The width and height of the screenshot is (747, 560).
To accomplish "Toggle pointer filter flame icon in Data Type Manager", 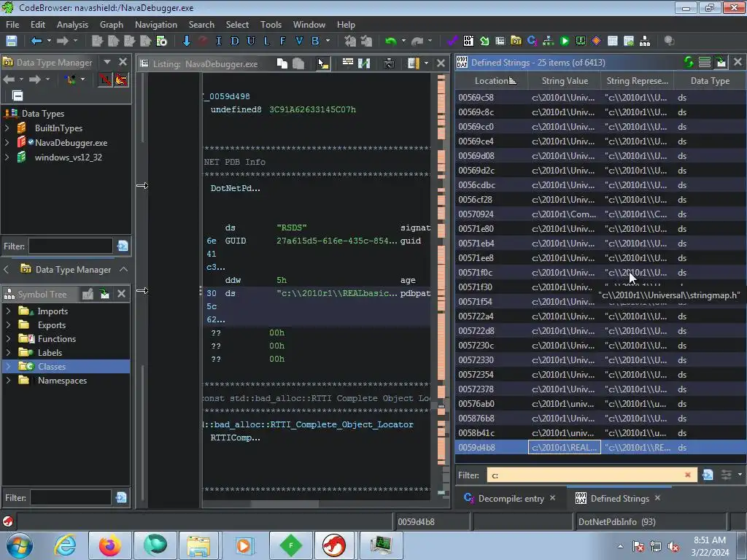I will point(121,79).
